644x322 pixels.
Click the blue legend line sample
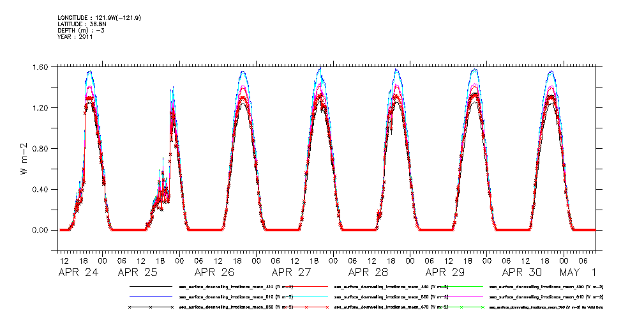click(x=151, y=296)
